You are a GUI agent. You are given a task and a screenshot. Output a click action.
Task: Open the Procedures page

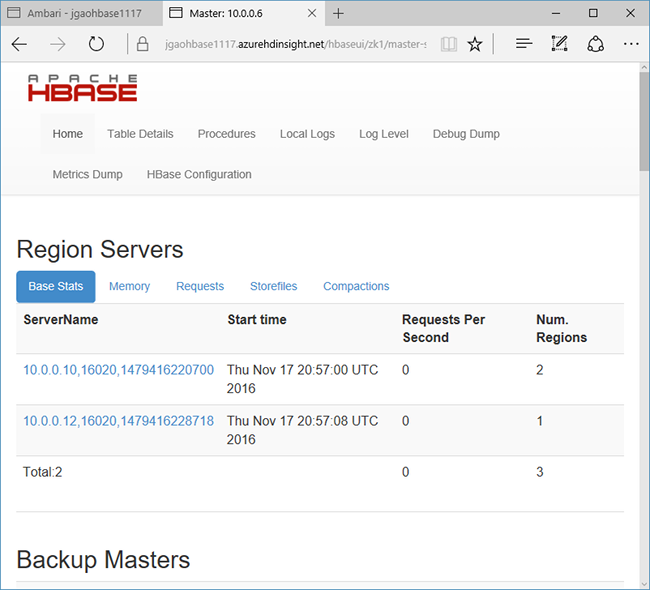pos(226,134)
